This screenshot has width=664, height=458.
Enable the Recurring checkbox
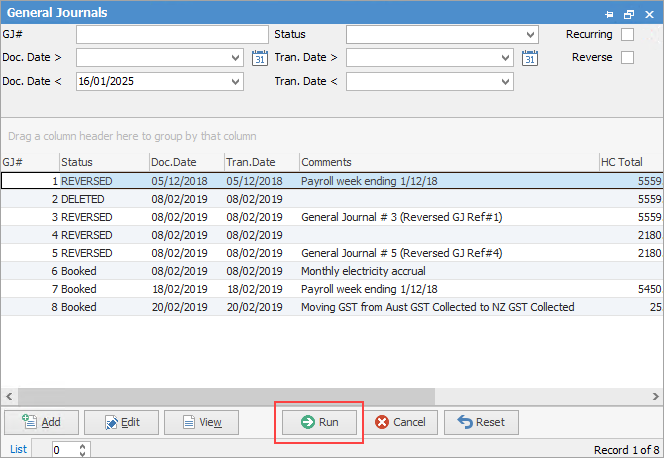627,34
